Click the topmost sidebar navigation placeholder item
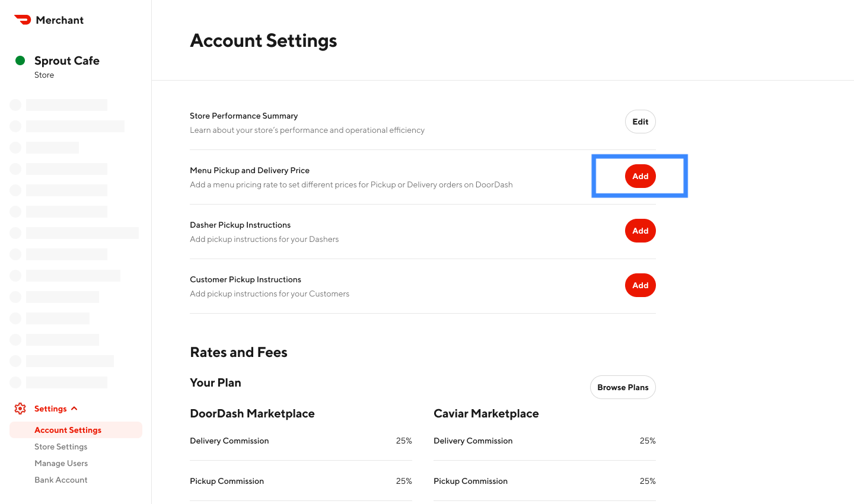The image size is (854, 504). click(x=66, y=104)
